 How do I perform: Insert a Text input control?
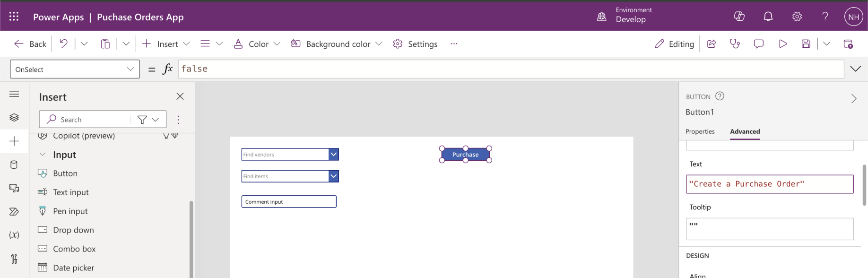71,192
